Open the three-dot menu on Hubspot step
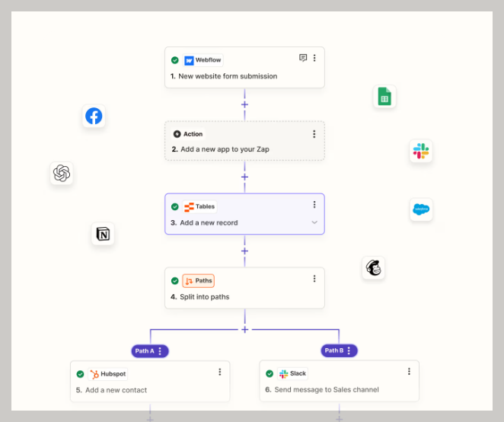The image size is (504, 422). click(x=220, y=372)
